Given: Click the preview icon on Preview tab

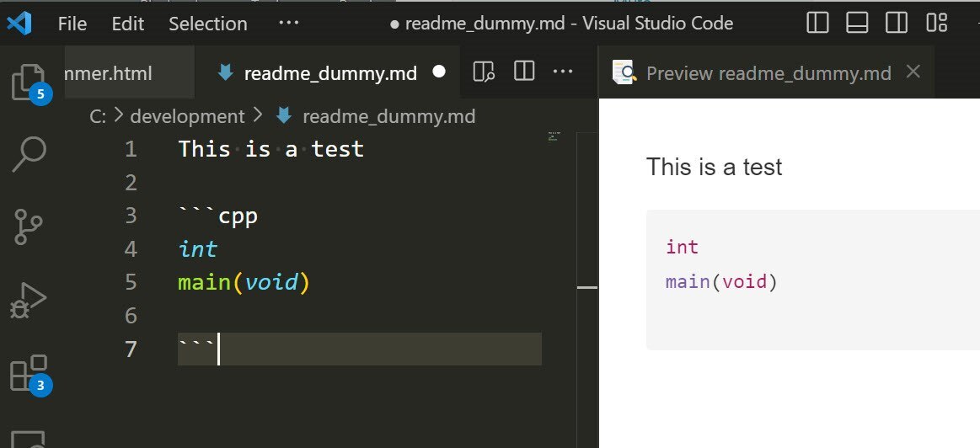Looking at the screenshot, I should (624, 72).
